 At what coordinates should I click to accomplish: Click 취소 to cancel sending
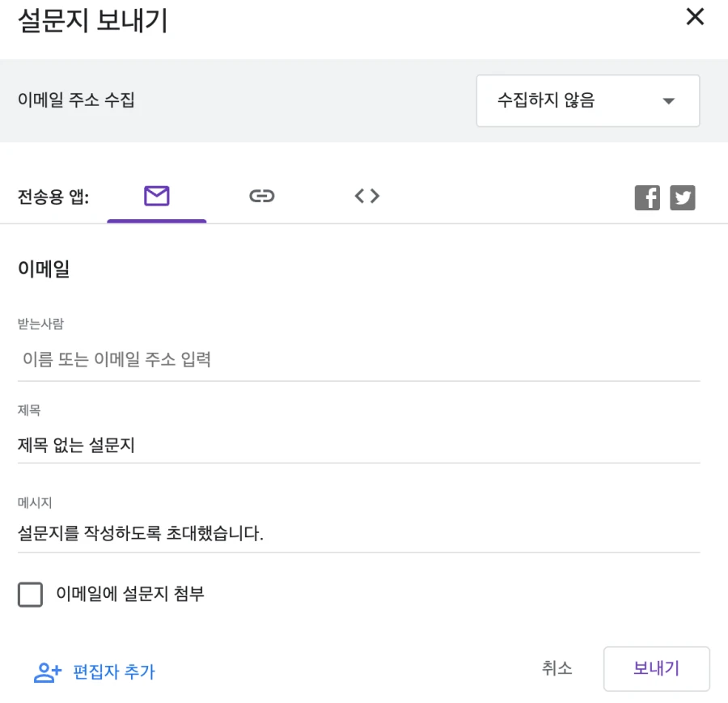pos(556,668)
